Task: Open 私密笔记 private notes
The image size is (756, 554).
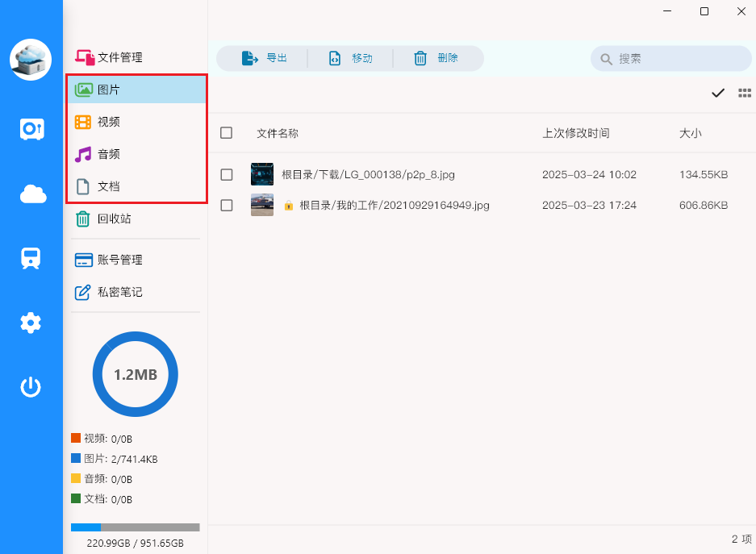Action: [109, 292]
